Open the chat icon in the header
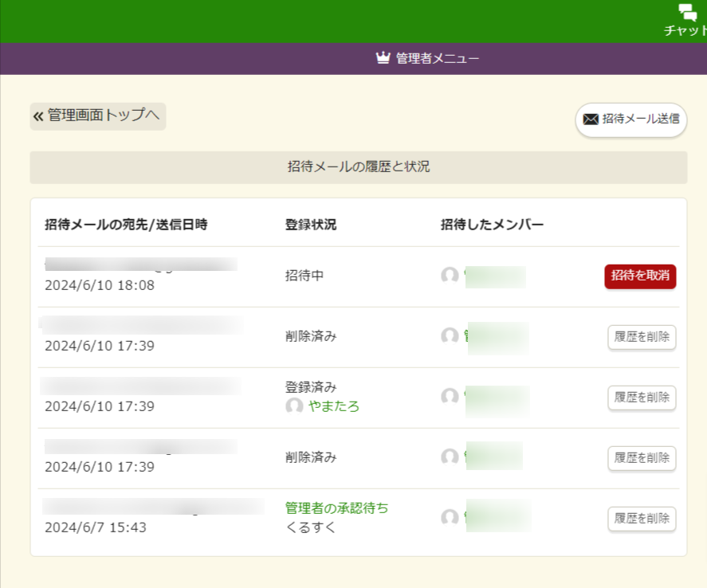Screen dimensions: 707x588 pos(688,13)
